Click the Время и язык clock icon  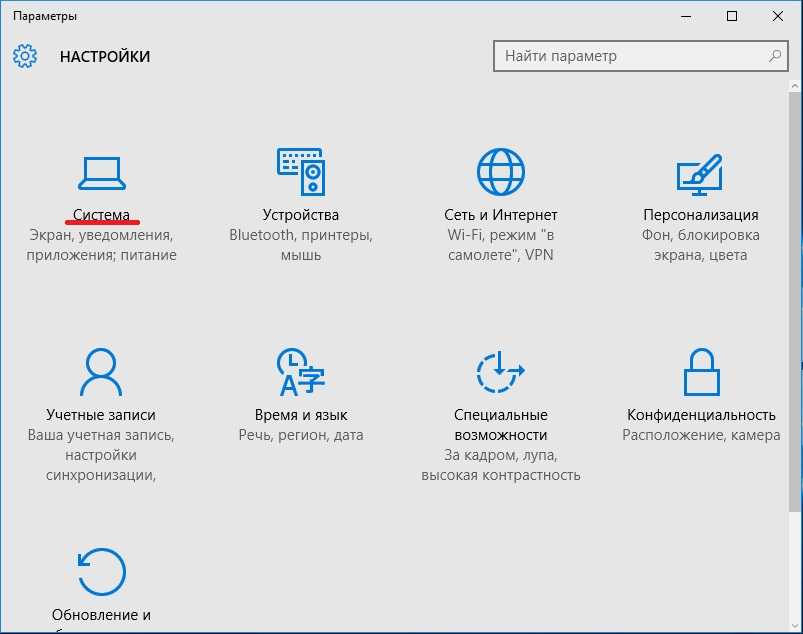pos(301,373)
